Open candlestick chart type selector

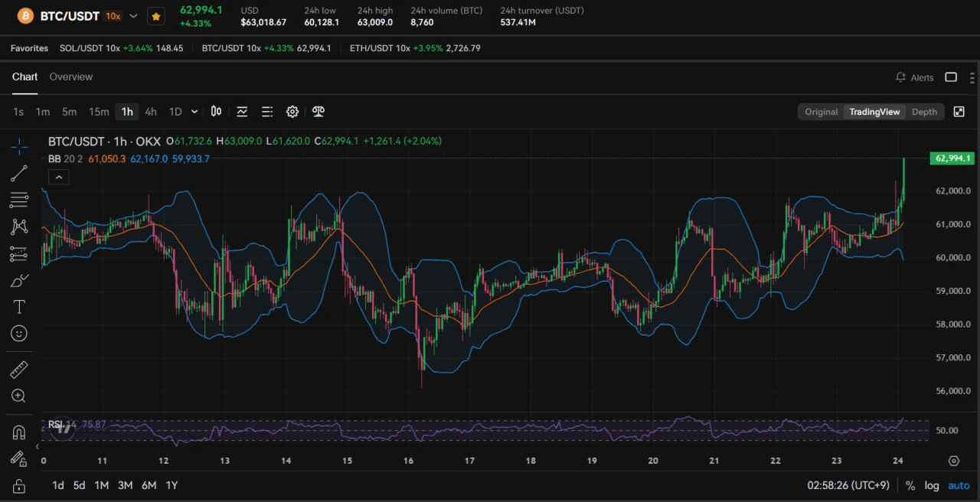click(217, 112)
